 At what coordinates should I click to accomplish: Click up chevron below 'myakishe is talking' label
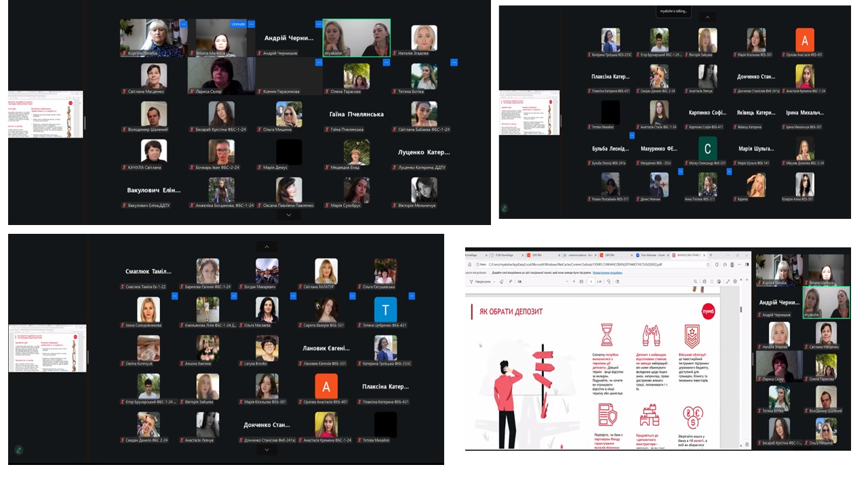point(707,17)
